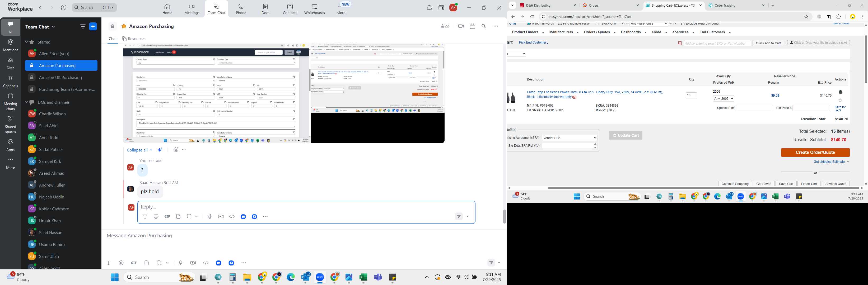Toggle the favorite star on the Eaton cart item
This screenshot has width=868, height=285.
coord(840,100)
